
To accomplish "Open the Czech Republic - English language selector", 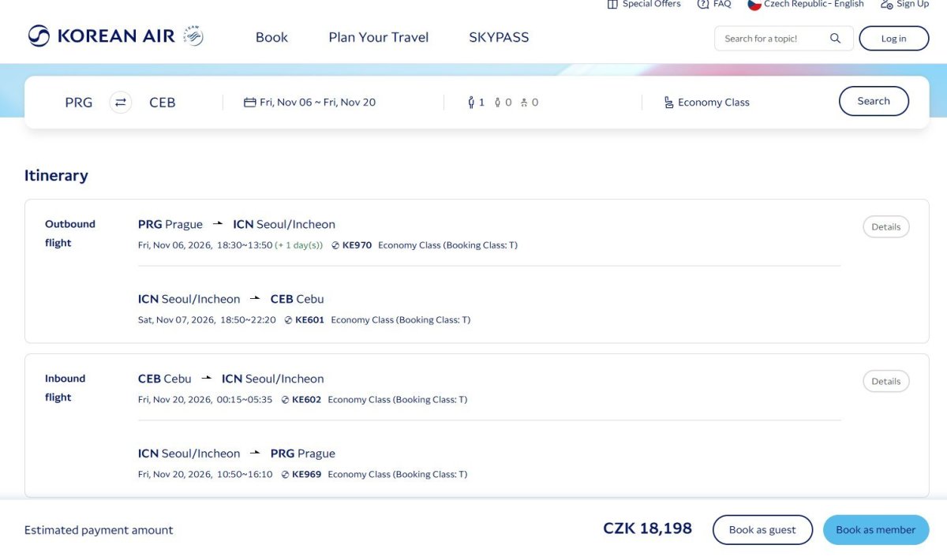I will 806,4.
